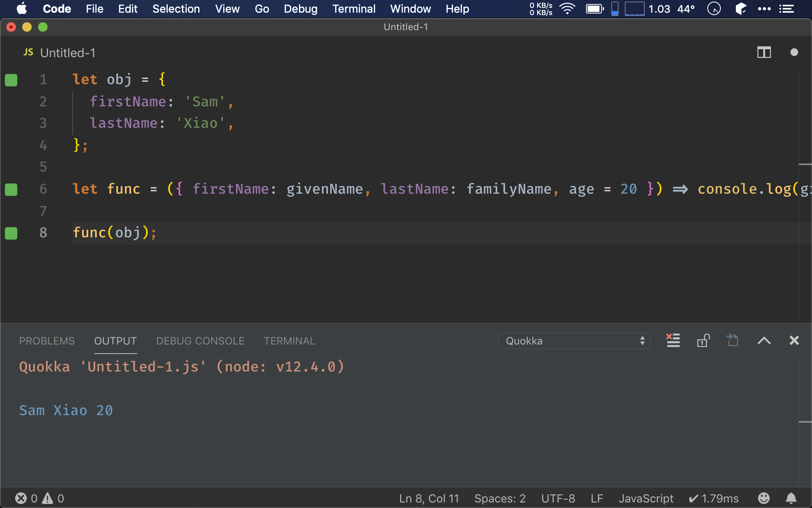Image resolution: width=812 pixels, height=508 pixels.
Task: Click Quokka green indicator on line 6
Action: [x=11, y=189]
